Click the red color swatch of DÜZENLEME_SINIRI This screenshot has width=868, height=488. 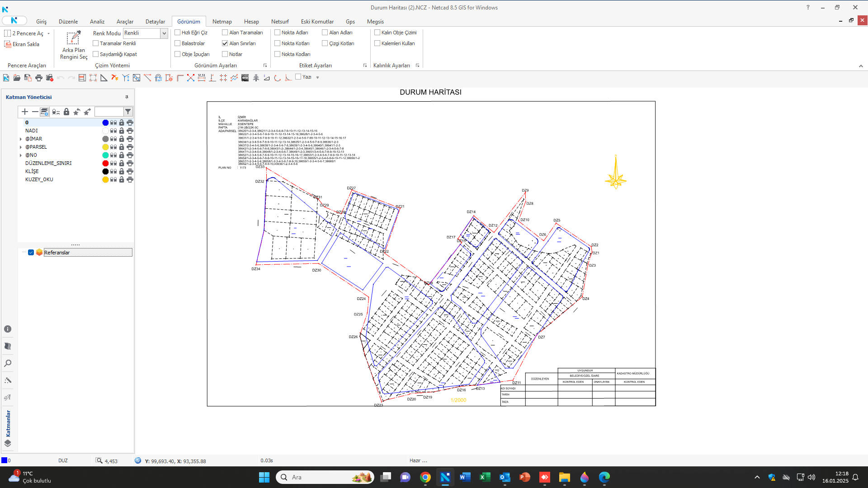point(105,163)
